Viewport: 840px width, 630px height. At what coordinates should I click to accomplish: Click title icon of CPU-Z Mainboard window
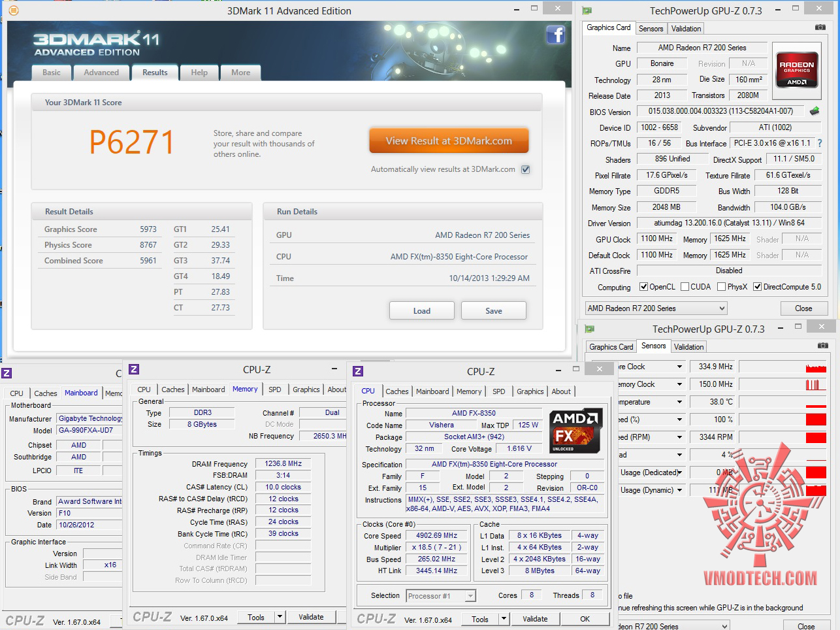coord(7,373)
